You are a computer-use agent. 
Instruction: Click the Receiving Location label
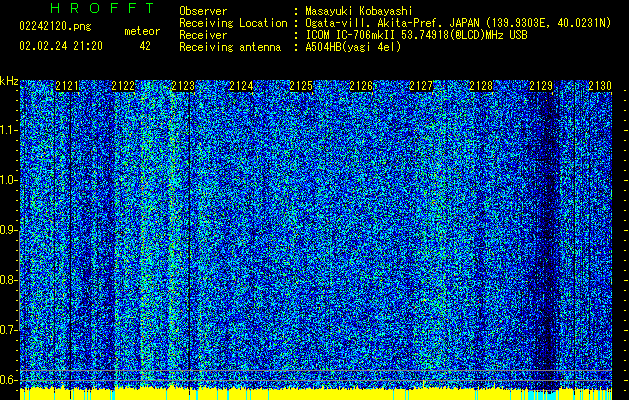point(233,23)
